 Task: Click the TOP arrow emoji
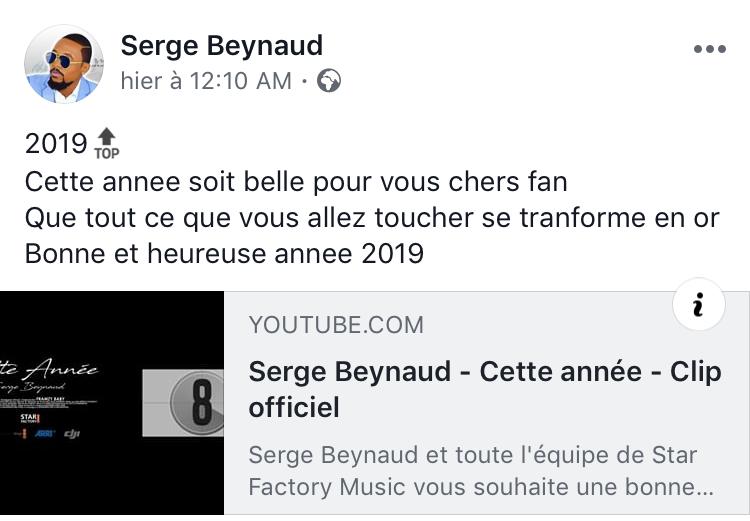(106, 143)
